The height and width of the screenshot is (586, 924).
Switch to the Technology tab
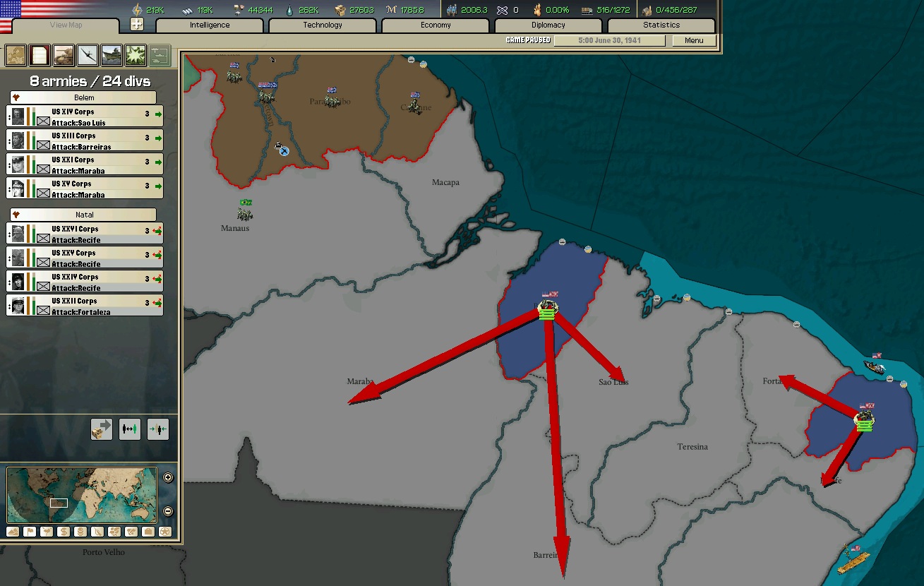coord(322,25)
